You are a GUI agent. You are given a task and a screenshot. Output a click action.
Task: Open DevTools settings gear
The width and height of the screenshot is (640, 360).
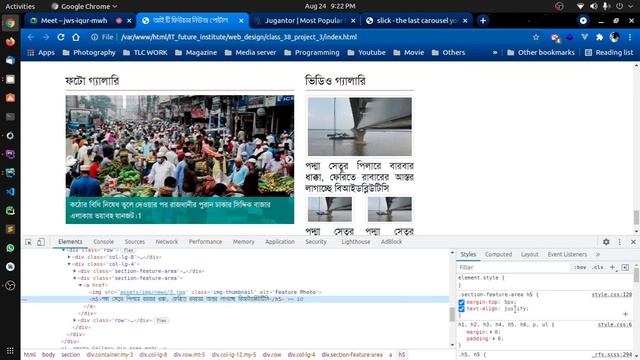click(x=606, y=242)
